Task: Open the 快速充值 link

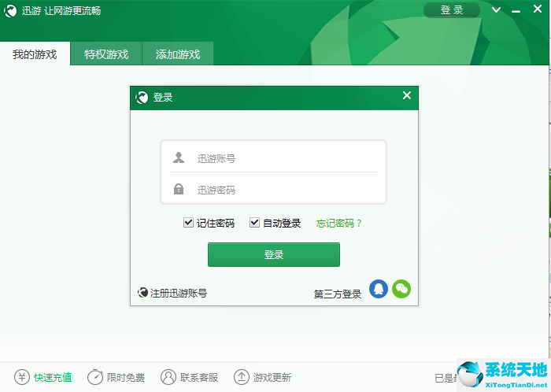Action: click(x=53, y=378)
